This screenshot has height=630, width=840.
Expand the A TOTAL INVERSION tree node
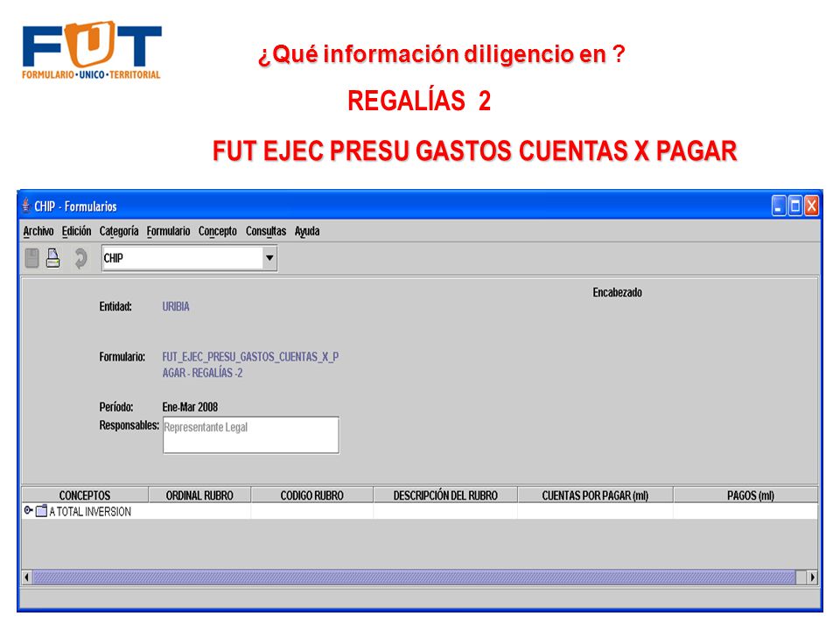[28, 510]
